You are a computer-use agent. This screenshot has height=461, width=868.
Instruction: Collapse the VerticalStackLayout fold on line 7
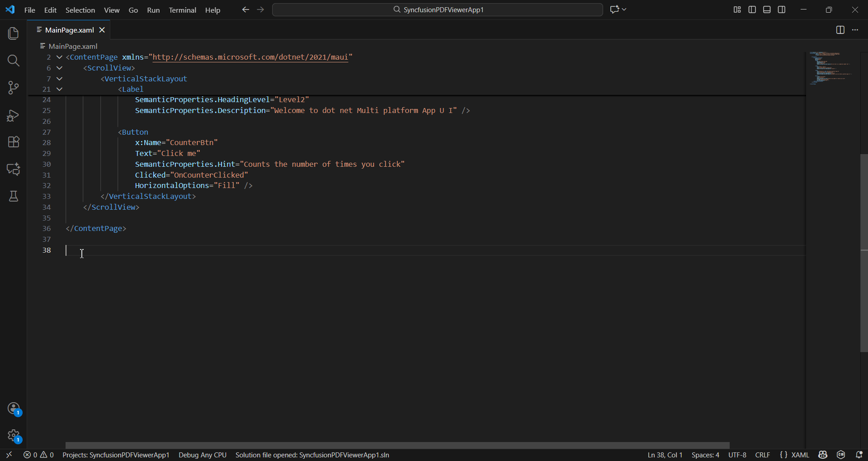click(x=59, y=79)
